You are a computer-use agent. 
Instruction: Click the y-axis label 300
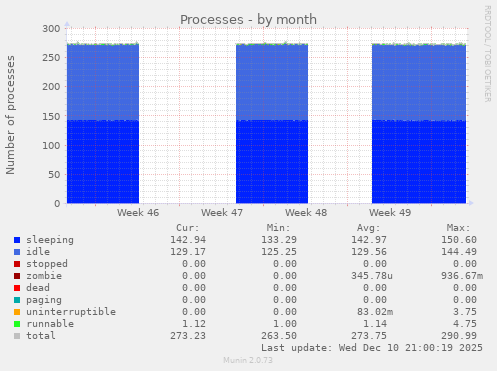pyautogui.click(x=51, y=29)
